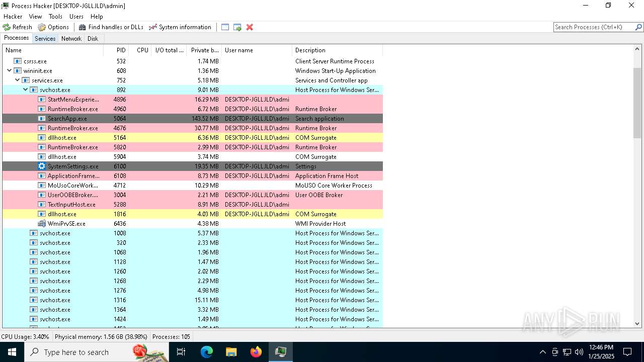Open the Help menu
644x362 pixels.
click(x=97, y=17)
